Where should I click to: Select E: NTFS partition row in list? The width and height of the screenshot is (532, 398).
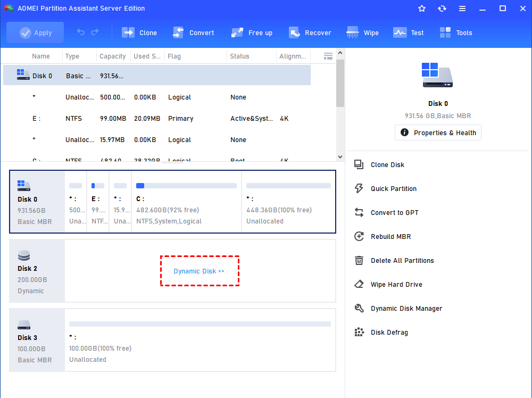point(157,119)
